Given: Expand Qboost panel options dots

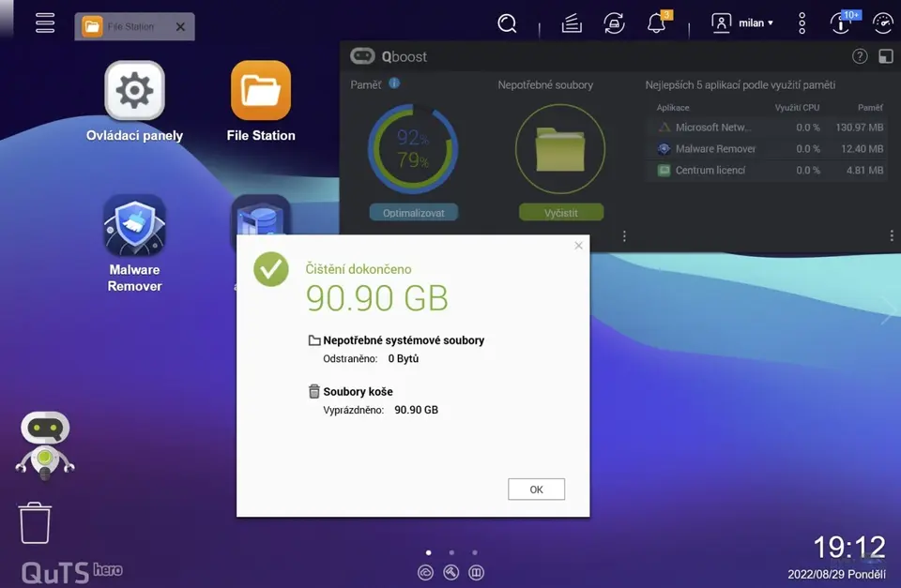Looking at the screenshot, I should (x=892, y=236).
